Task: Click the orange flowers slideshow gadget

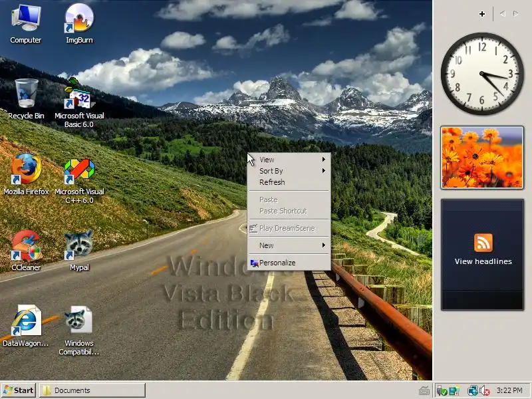Action: [482, 158]
